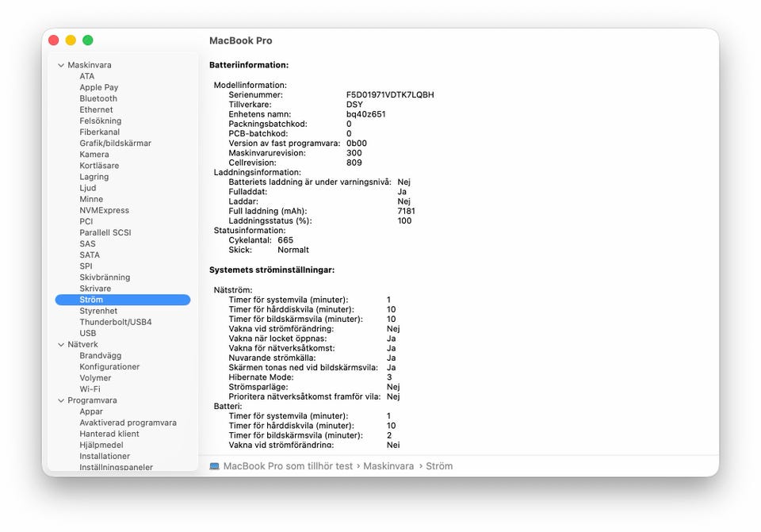Screen dimensions: 761x532
Task: Select Installationer in the sidebar
Action: [105, 456]
